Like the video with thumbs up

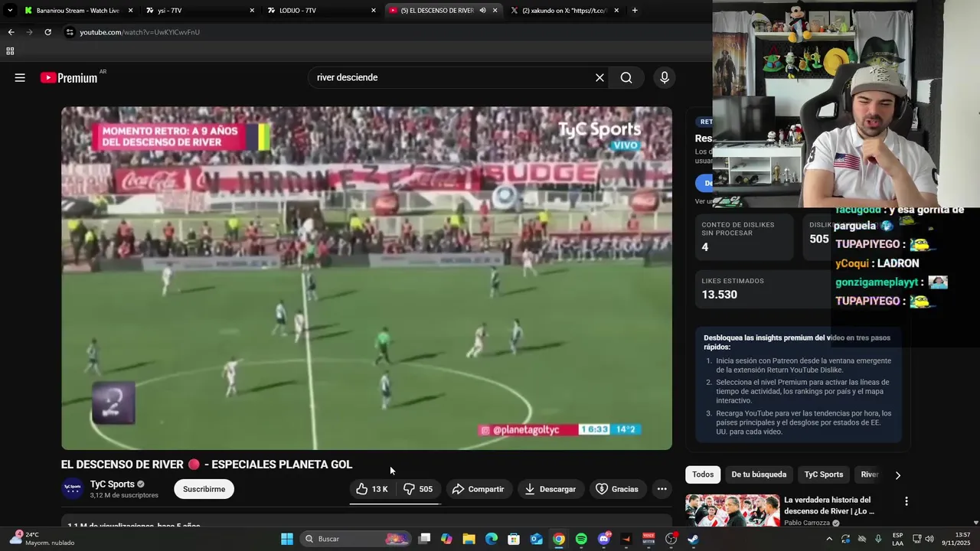[x=372, y=489]
